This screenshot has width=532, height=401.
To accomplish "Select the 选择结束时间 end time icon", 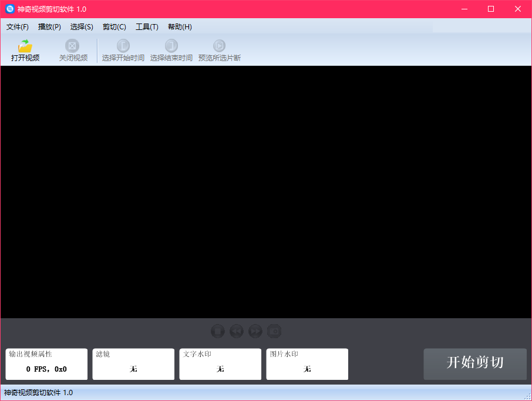I will click(171, 50).
